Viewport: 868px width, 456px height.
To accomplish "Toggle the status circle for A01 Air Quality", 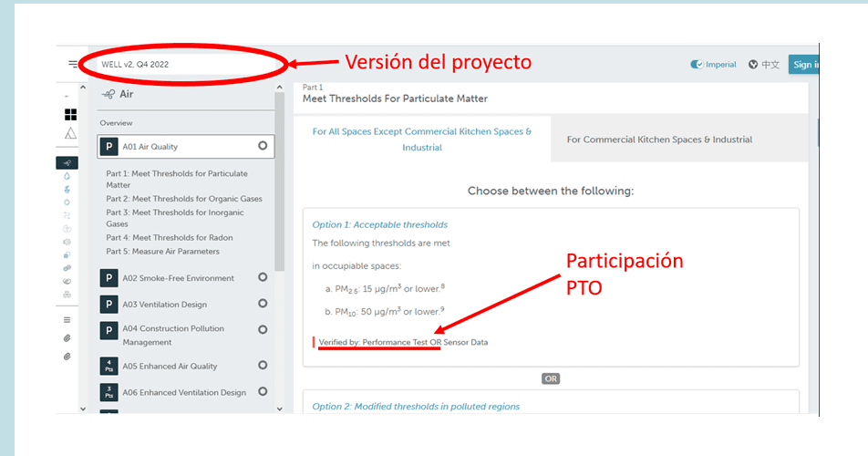I will [x=263, y=146].
